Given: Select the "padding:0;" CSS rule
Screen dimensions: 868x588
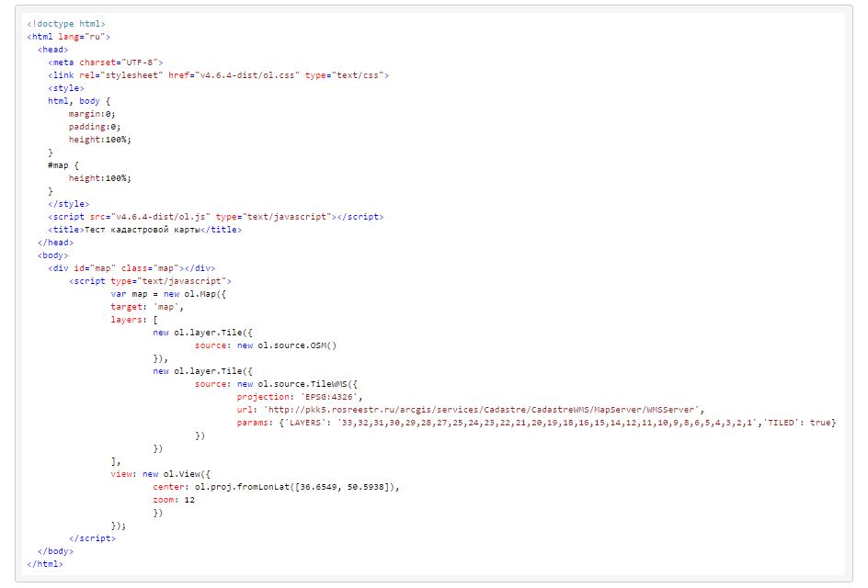Looking at the screenshot, I should (95, 127).
